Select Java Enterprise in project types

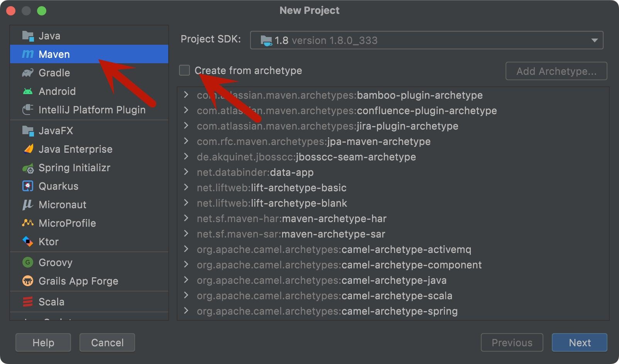[75, 149]
